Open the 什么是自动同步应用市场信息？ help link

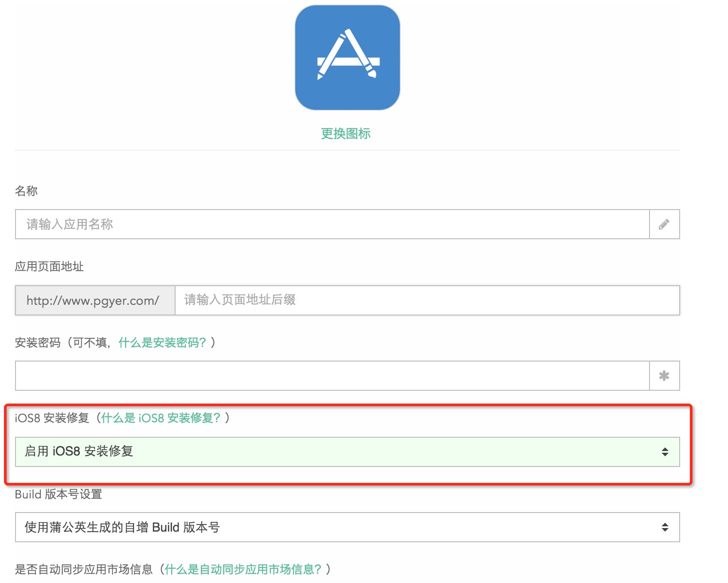[x=243, y=569]
